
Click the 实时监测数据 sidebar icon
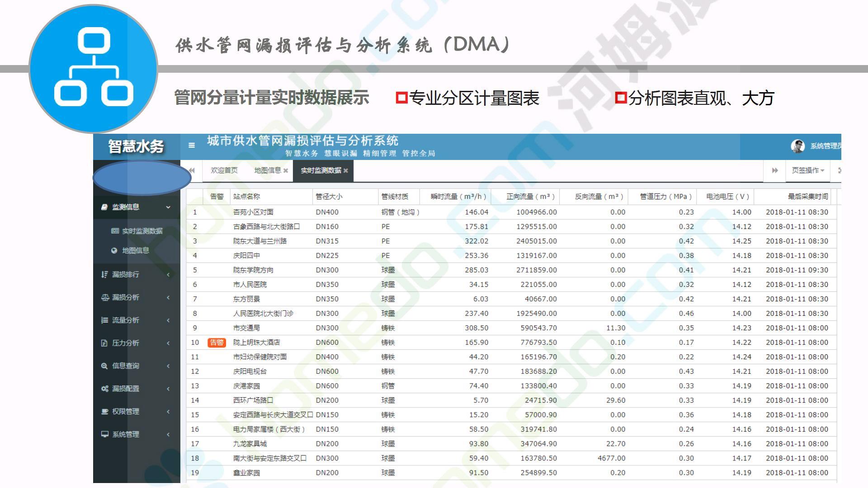pyautogui.click(x=115, y=231)
